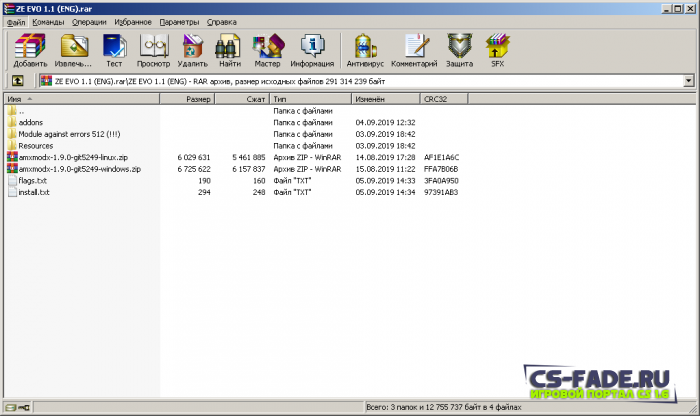Open the Команды menu
Screen dimensions: 700x416
[48, 22]
